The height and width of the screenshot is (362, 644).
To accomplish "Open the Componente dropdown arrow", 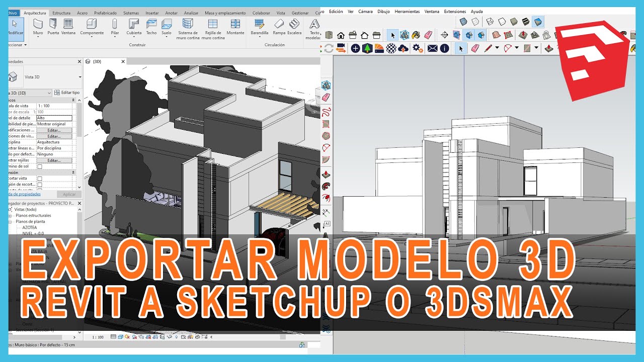I will (x=92, y=37).
